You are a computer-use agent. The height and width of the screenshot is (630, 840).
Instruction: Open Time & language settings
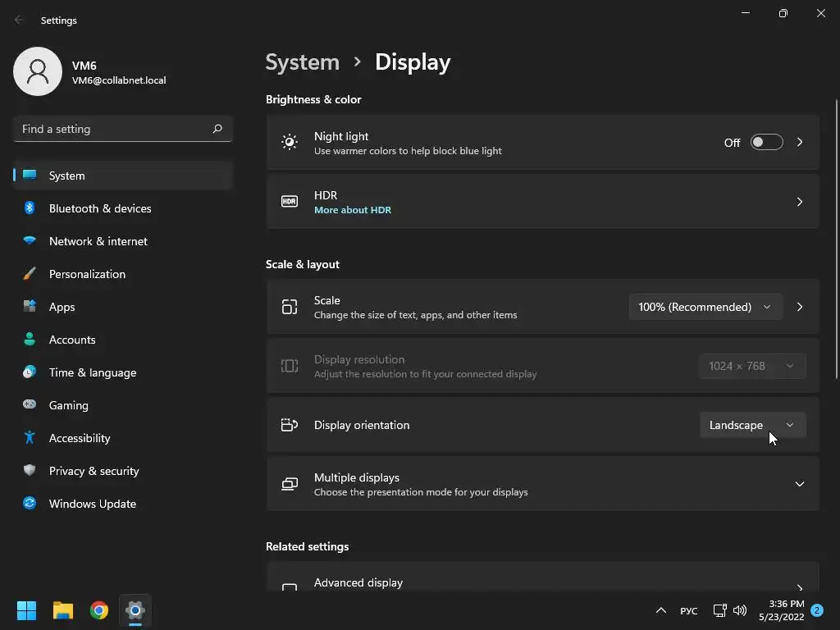pos(123,372)
